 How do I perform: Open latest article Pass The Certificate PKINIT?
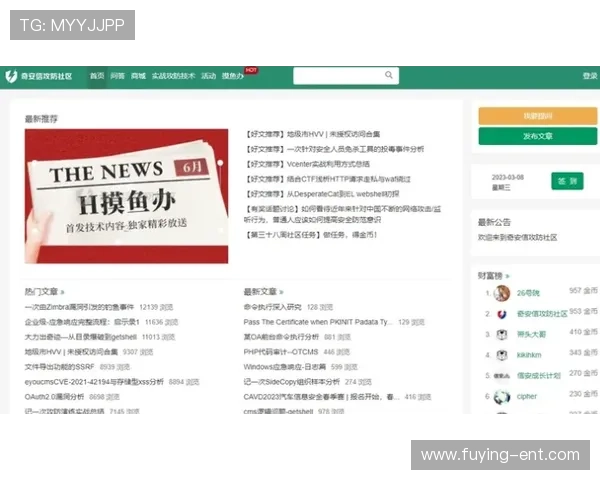(318, 322)
